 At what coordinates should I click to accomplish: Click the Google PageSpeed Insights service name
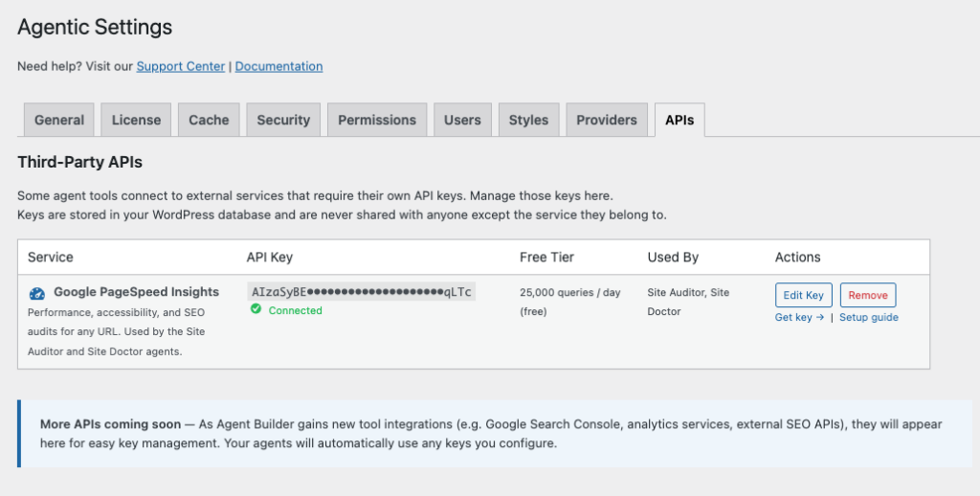click(x=136, y=291)
